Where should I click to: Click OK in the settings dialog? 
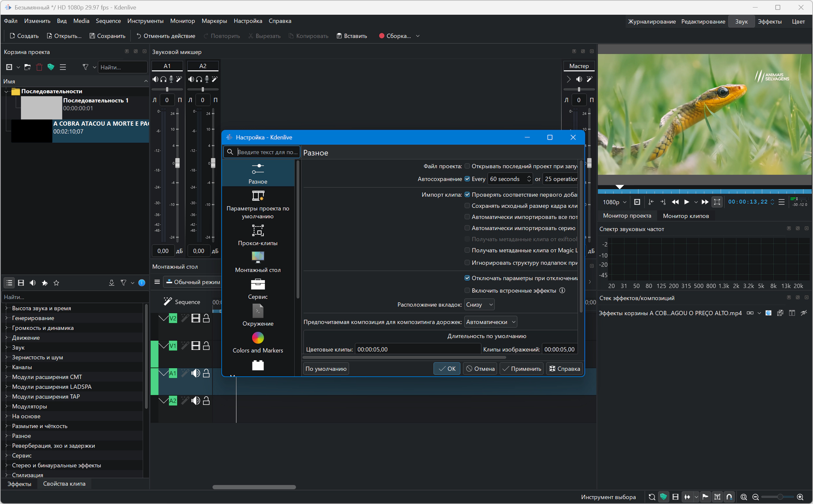coord(447,369)
